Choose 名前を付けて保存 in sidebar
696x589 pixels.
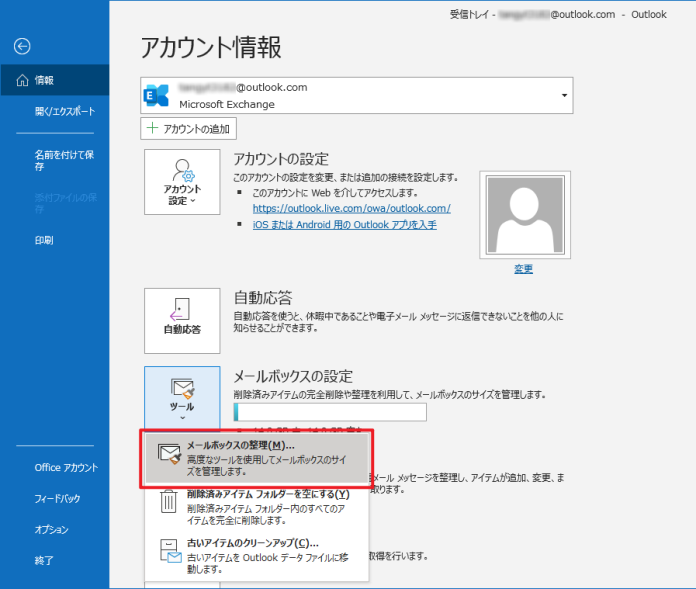tap(64, 160)
